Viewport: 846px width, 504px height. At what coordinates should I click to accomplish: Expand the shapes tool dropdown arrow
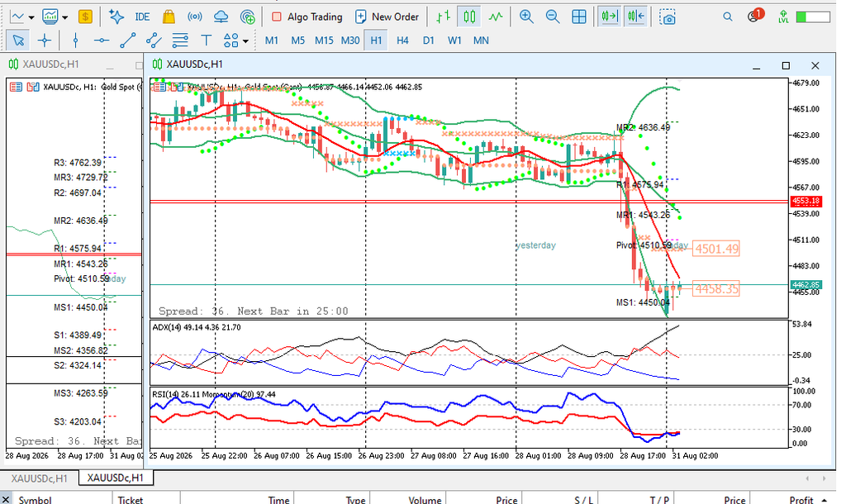click(x=245, y=40)
